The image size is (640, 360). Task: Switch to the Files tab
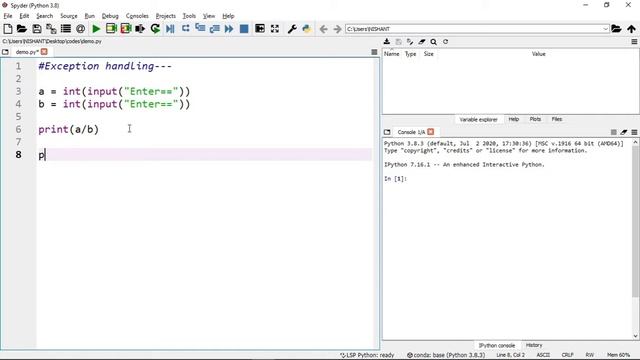pyautogui.click(x=557, y=119)
